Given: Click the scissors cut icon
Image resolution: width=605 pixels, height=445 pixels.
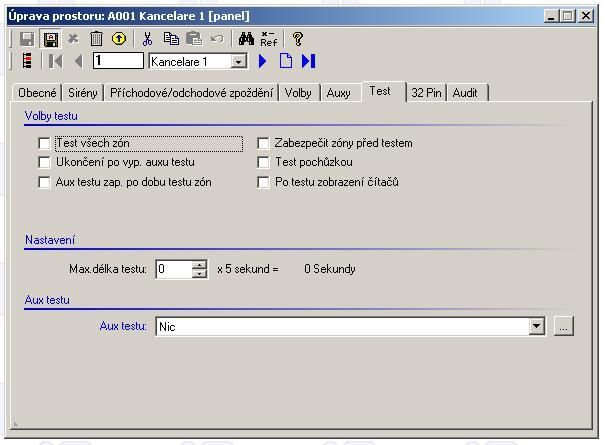Looking at the screenshot, I should (x=148, y=39).
